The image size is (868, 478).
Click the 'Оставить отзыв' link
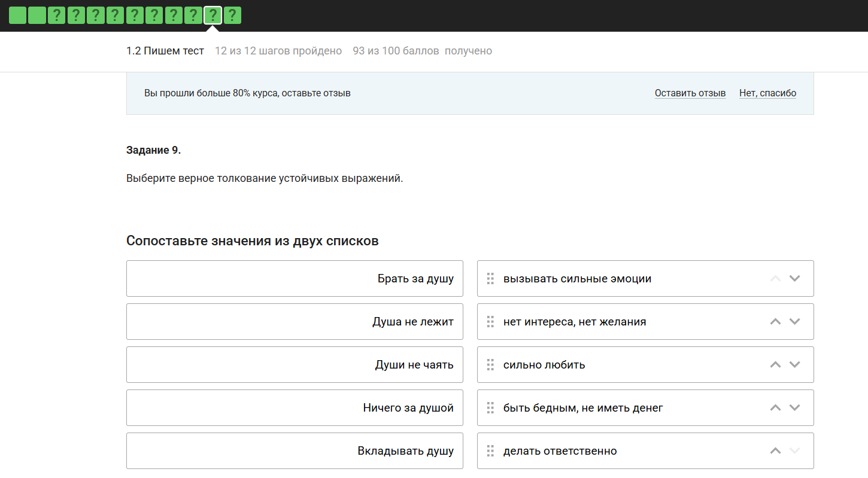click(x=690, y=93)
